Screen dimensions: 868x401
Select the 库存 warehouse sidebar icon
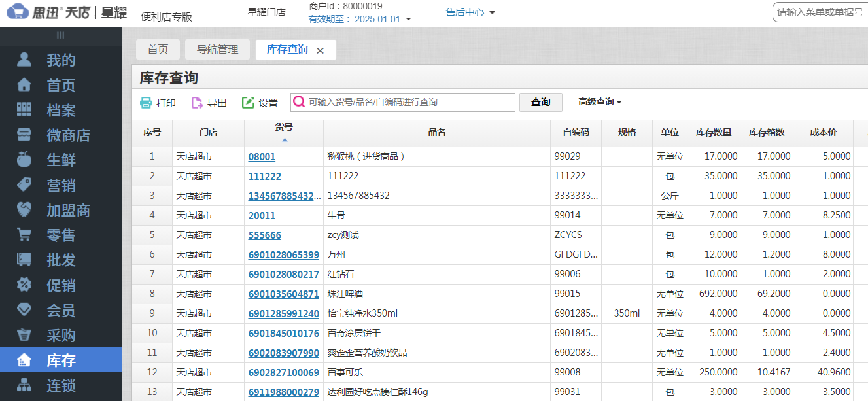pos(24,360)
